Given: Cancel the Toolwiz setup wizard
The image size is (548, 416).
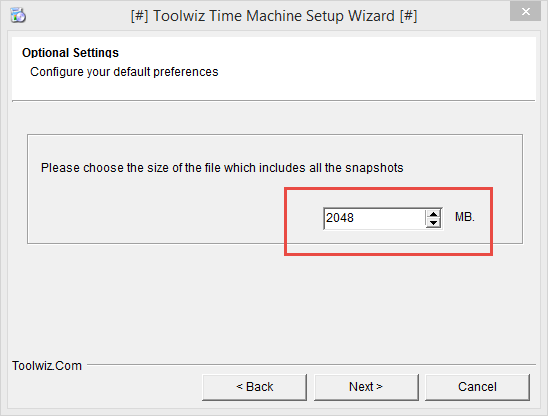Looking at the screenshot, I should 477,387.
